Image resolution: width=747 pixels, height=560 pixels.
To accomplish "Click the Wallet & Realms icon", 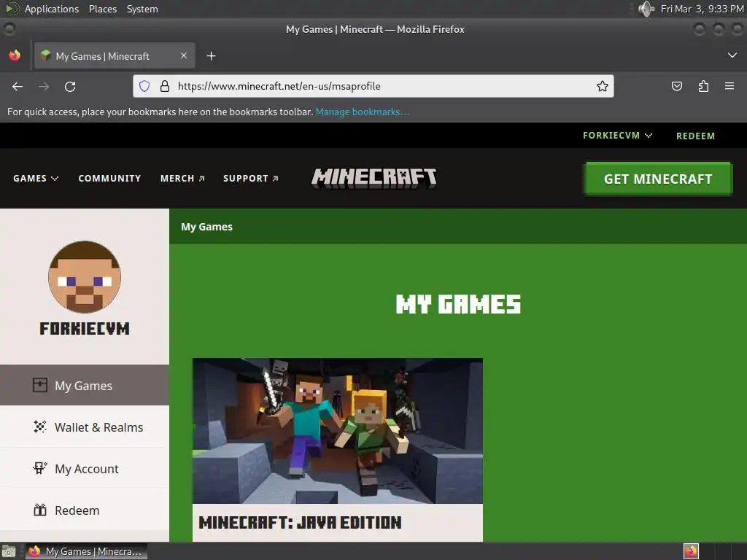I will click(x=40, y=427).
